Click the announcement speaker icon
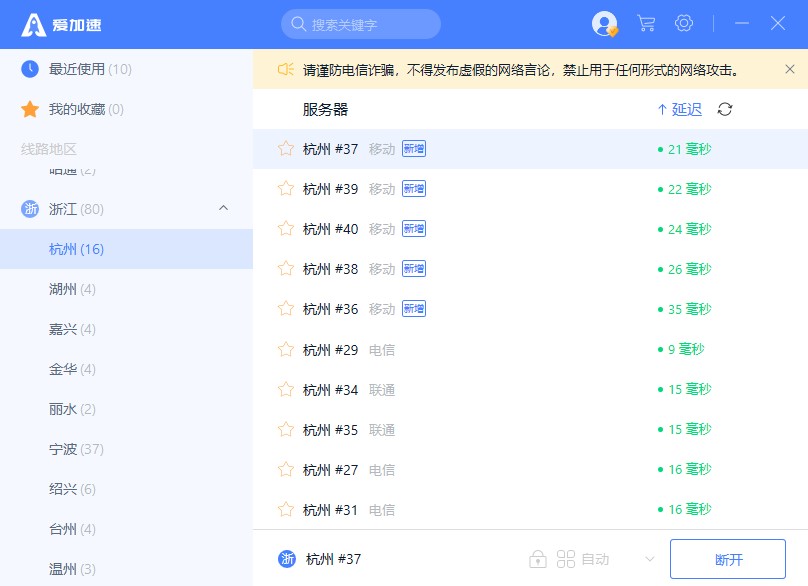This screenshot has width=808, height=586. [x=285, y=69]
